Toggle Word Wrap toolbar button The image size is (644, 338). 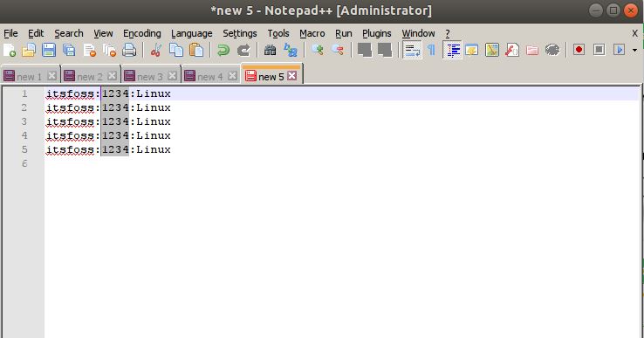(x=412, y=50)
